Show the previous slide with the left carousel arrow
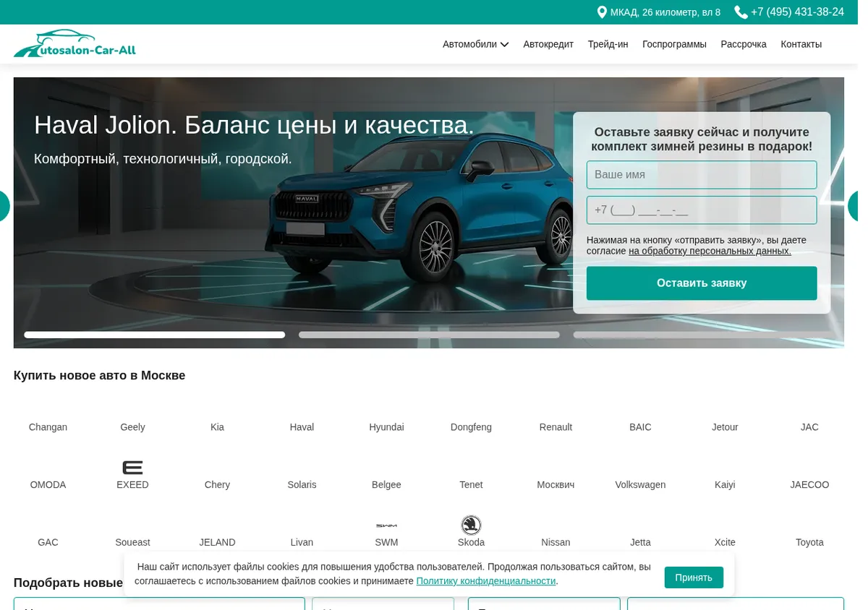This screenshot has width=868, height=610. (3, 206)
